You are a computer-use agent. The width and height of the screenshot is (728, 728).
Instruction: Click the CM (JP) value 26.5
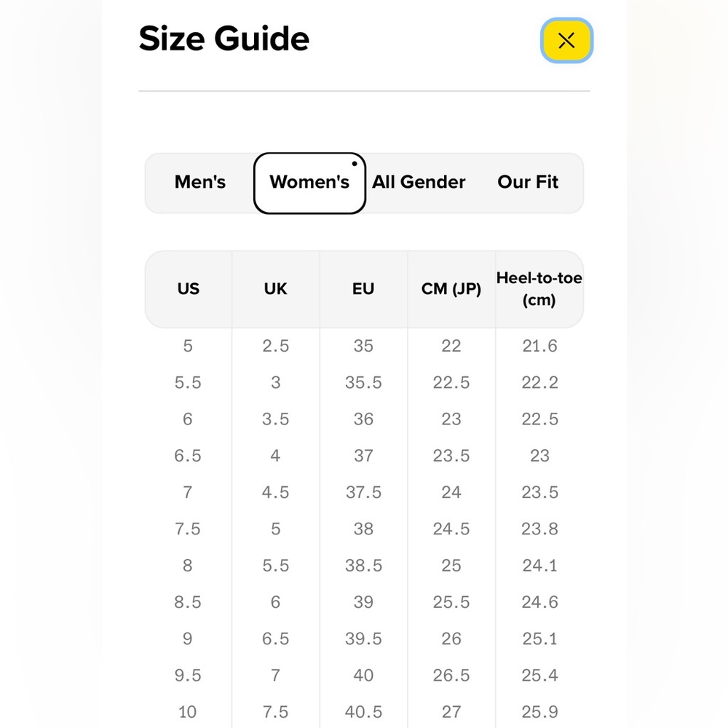451,675
